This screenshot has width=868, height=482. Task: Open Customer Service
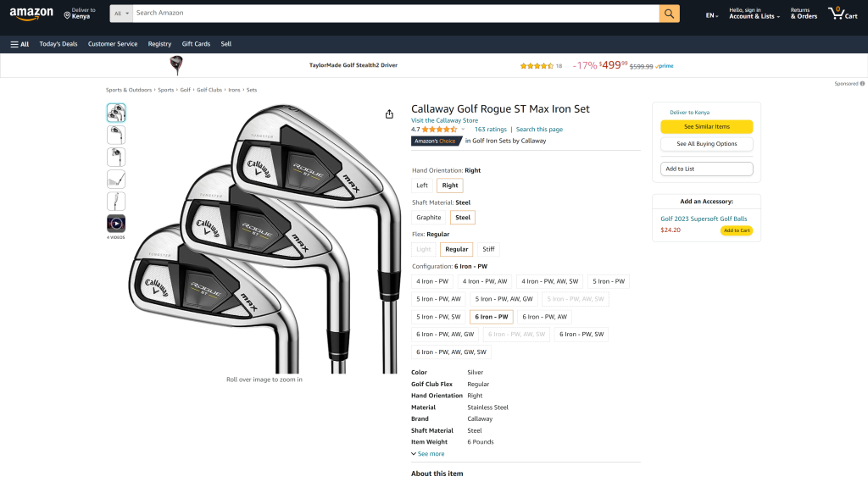113,44
